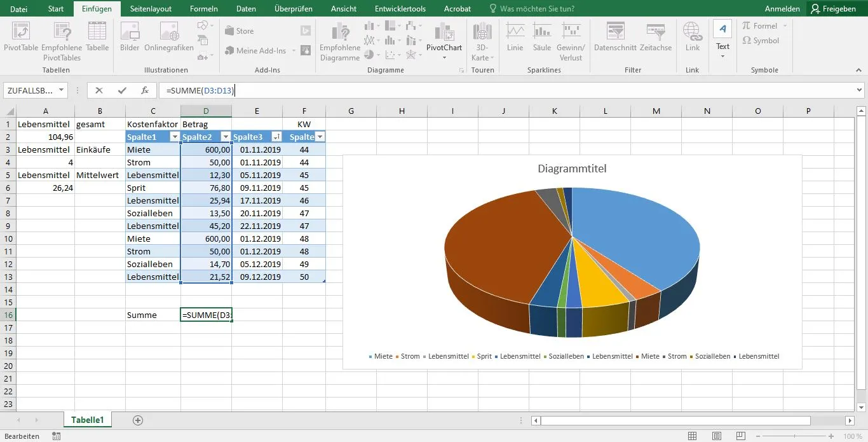This screenshot has height=442, width=868.
Task: Add a Datenschnitt slicer filter
Action: click(x=614, y=38)
